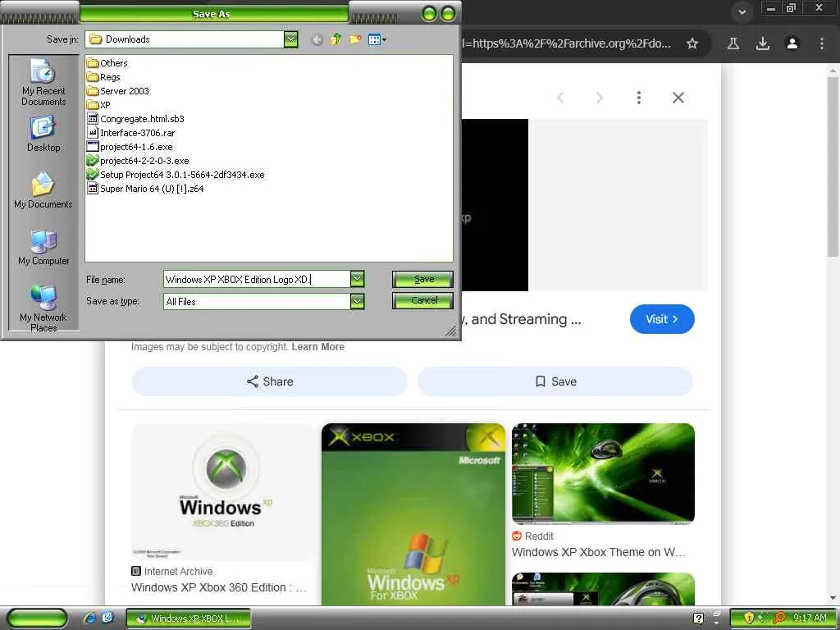Open the View menu icon dropdown
This screenshot has width=840, height=630.
(377, 39)
